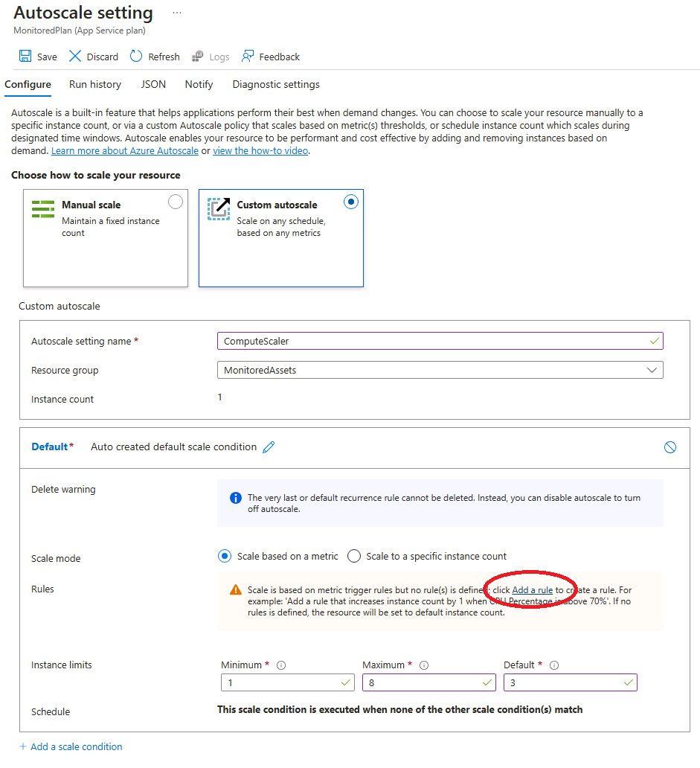This screenshot has height=768, width=700.
Task: Click the Refresh button label
Action: (x=164, y=57)
